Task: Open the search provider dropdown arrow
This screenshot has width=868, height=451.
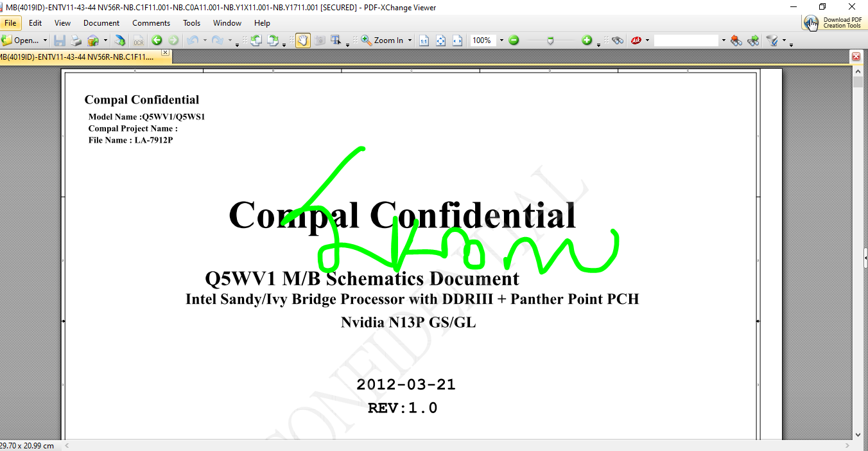Action: pyautogui.click(x=648, y=40)
